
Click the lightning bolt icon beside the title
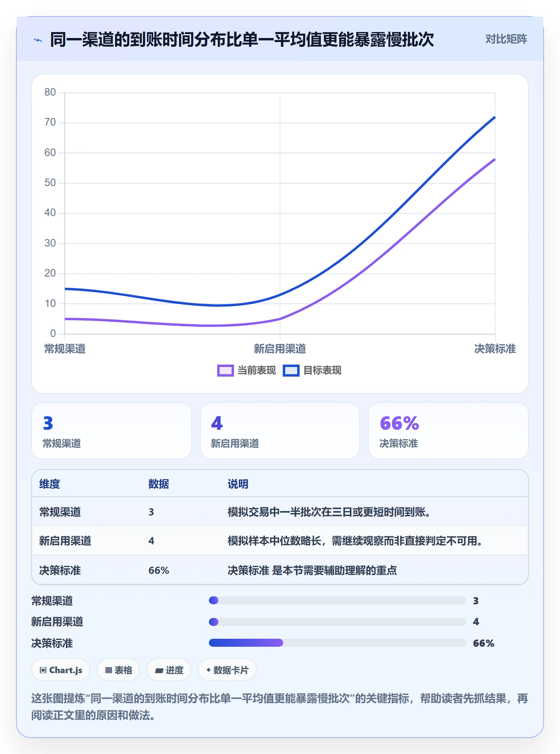[38, 40]
